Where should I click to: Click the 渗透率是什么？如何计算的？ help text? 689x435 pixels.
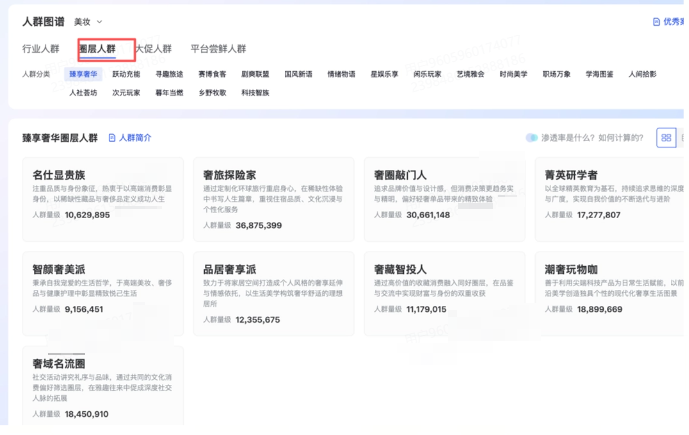coord(592,138)
